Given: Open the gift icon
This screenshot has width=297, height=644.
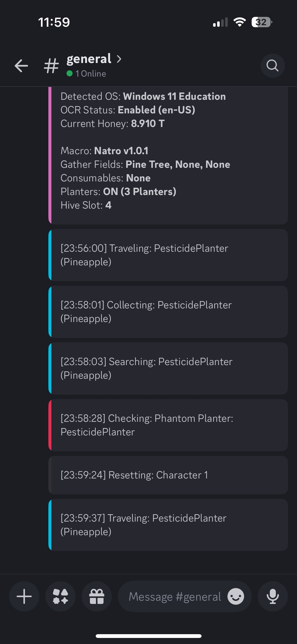Looking at the screenshot, I should 97,596.
